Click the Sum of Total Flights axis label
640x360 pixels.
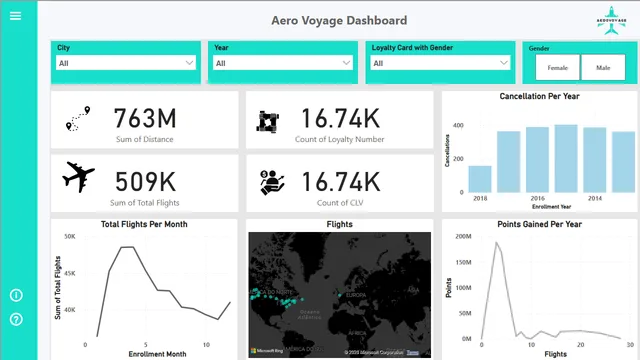point(58,287)
